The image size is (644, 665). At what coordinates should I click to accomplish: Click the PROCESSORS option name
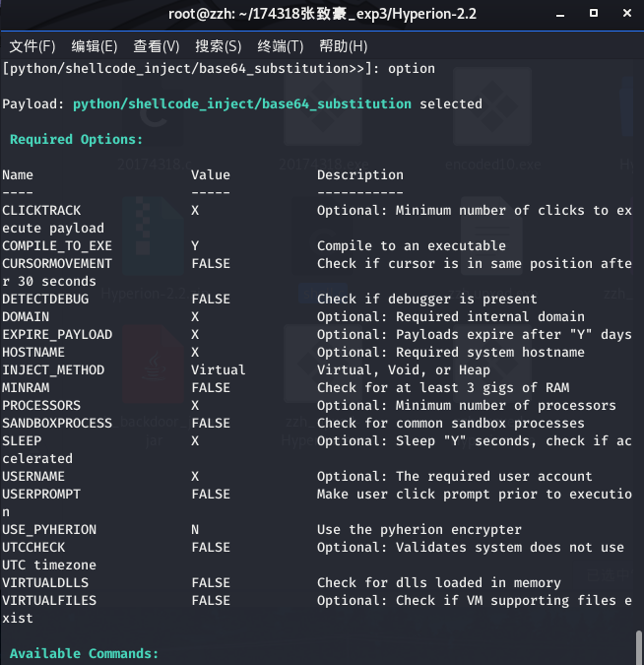coord(41,406)
